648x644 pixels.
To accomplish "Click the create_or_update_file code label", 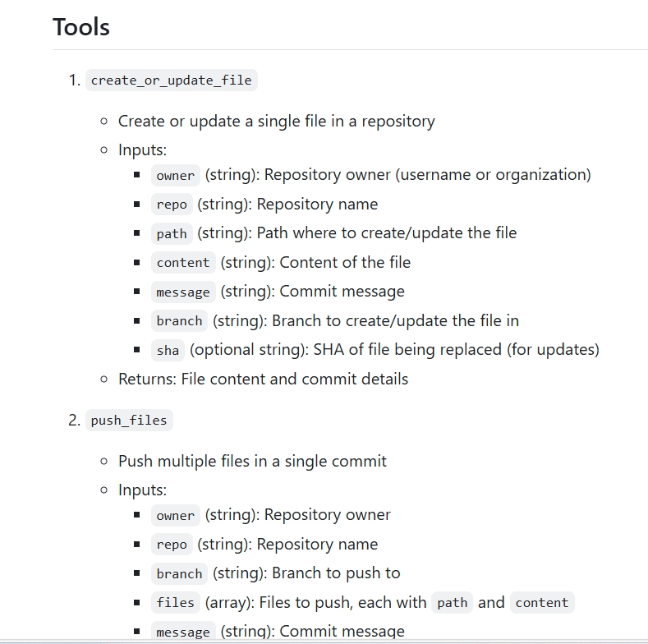I will pos(172,80).
